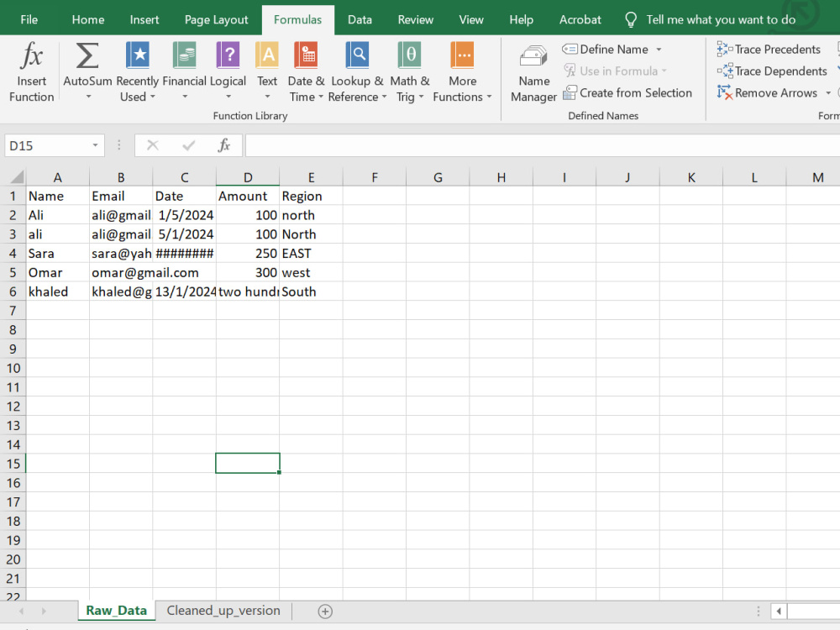Screen dimensions: 840x630
Task: Open the Name Manager
Action: [533, 73]
